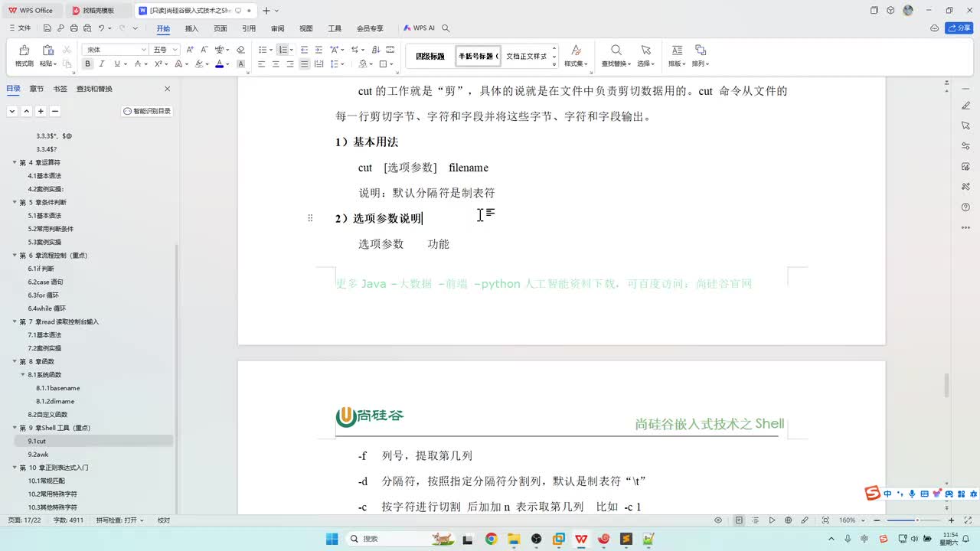Toggle bulleted list formatting

click(262, 50)
